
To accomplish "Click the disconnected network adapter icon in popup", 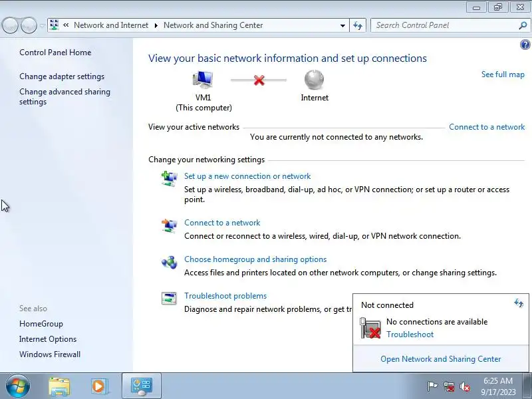I will click(x=370, y=328).
